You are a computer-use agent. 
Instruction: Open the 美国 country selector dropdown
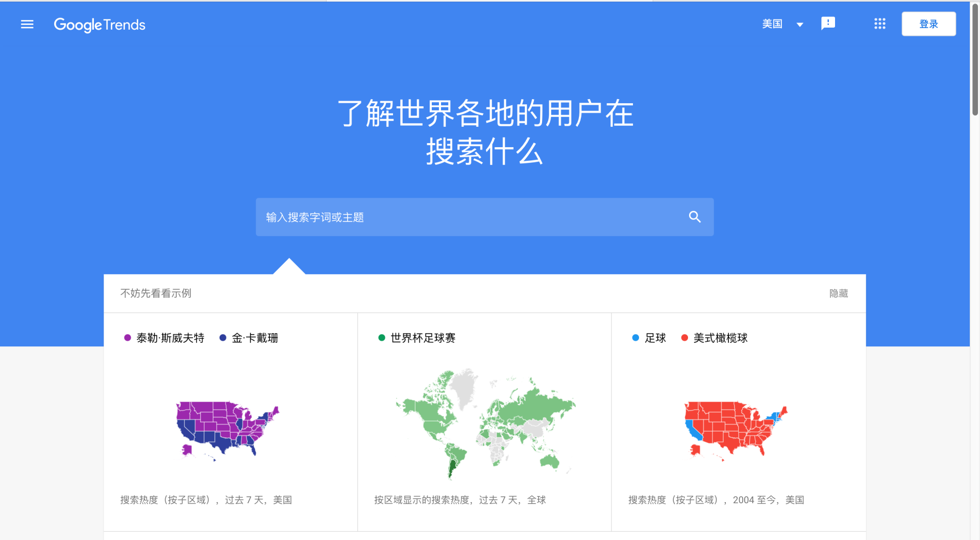[772, 24]
